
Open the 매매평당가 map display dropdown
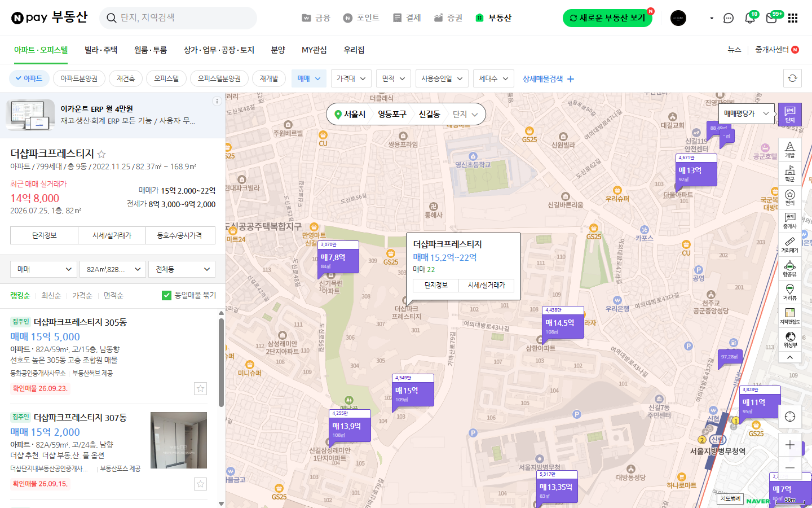coord(747,113)
